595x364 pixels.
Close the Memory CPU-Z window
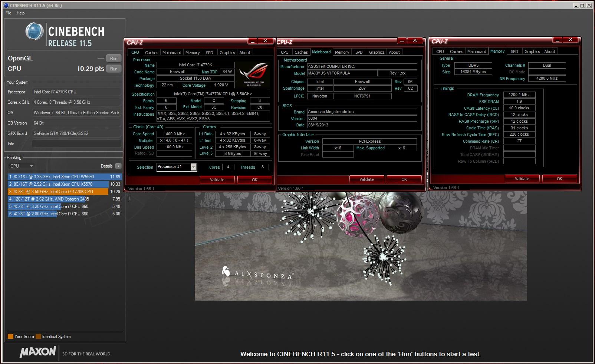pyautogui.click(x=571, y=40)
